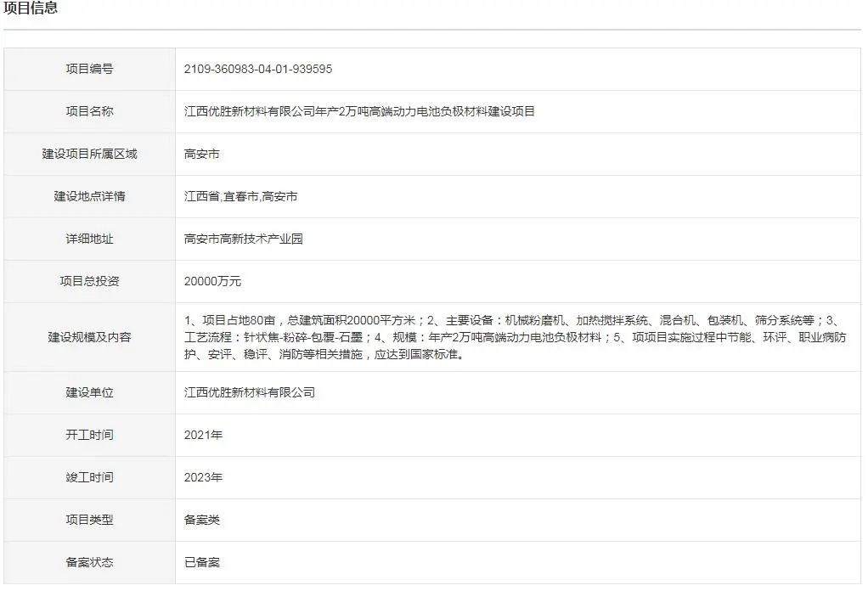Click the 已备案 status value
This screenshot has width=868, height=591.
point(201,562)
